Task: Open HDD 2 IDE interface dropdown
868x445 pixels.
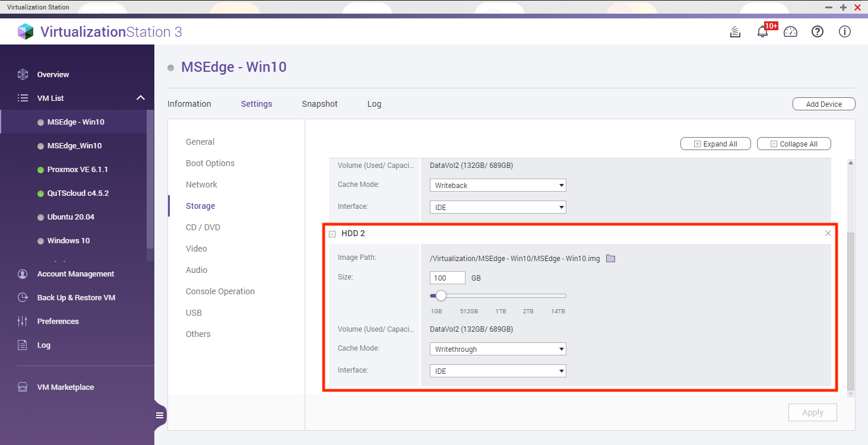Action: 498,371
